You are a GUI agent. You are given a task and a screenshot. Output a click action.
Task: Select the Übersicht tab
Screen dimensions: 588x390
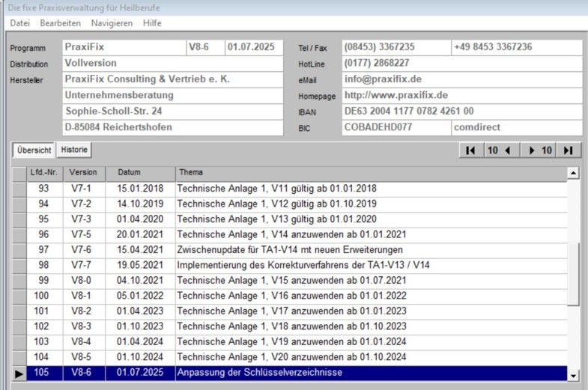[34, 150]
